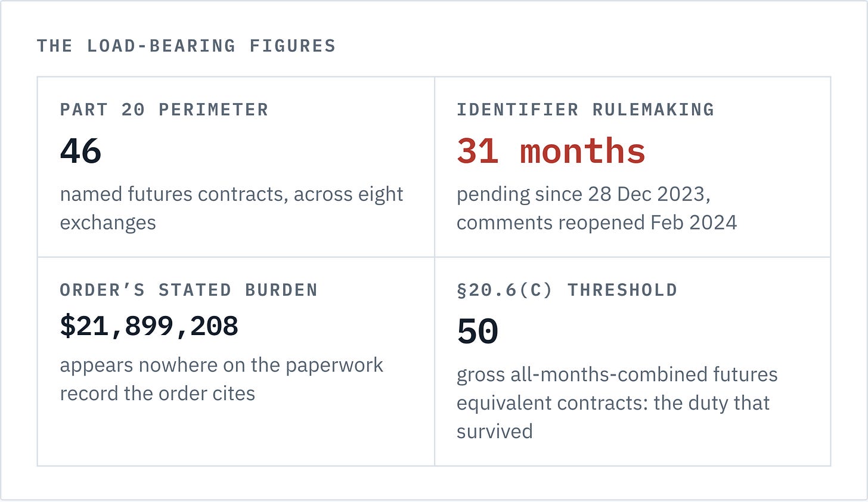Click the word 'survived'
Screen dimensions: 868x502
click(494, 431)
